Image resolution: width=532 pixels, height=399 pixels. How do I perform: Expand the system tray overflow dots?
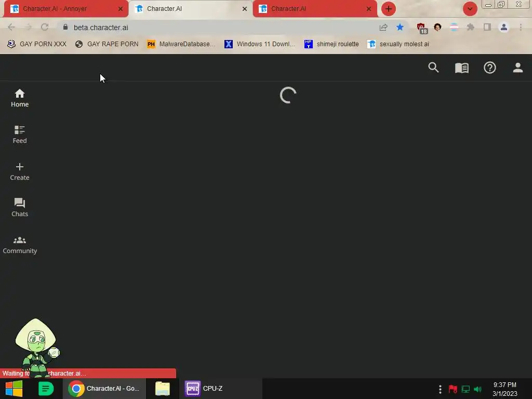440,389
